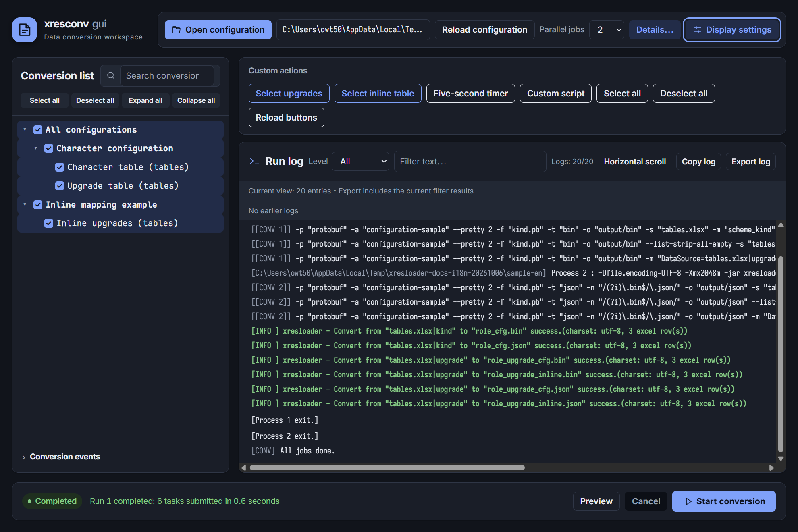Open the Parallel jobs dropdown
The height and width of the screenshot is (532, 798).
[607, 30]
